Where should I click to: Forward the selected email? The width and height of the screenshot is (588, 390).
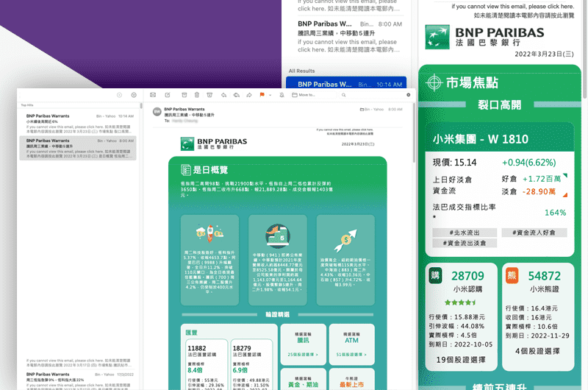(x=249, y=95)
